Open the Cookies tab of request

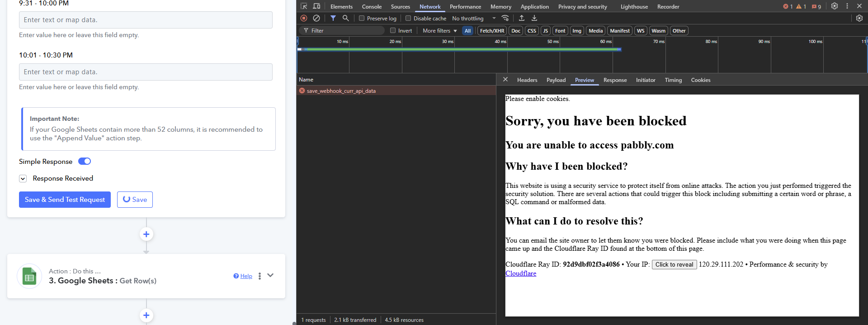pos(700,80)
